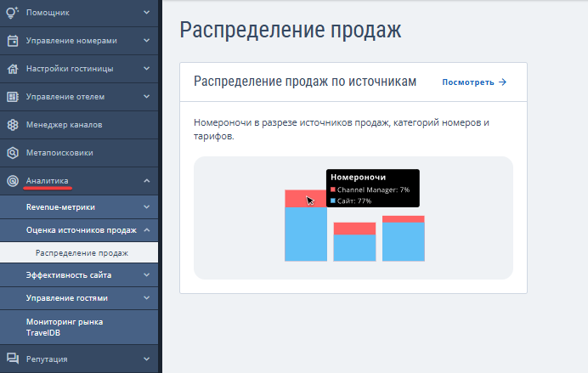
Task: Open Мониторинг рынка TravelDB menu item
Action: tap(65, 327)
